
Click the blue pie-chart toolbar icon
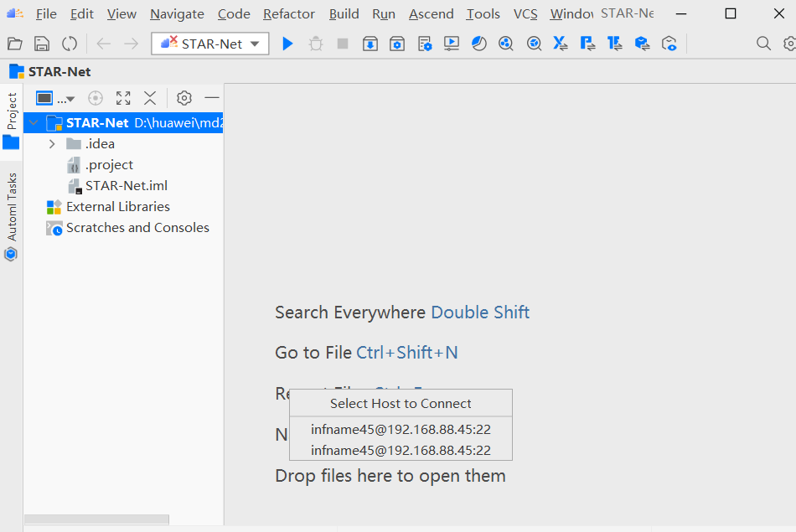coord(478,44)
